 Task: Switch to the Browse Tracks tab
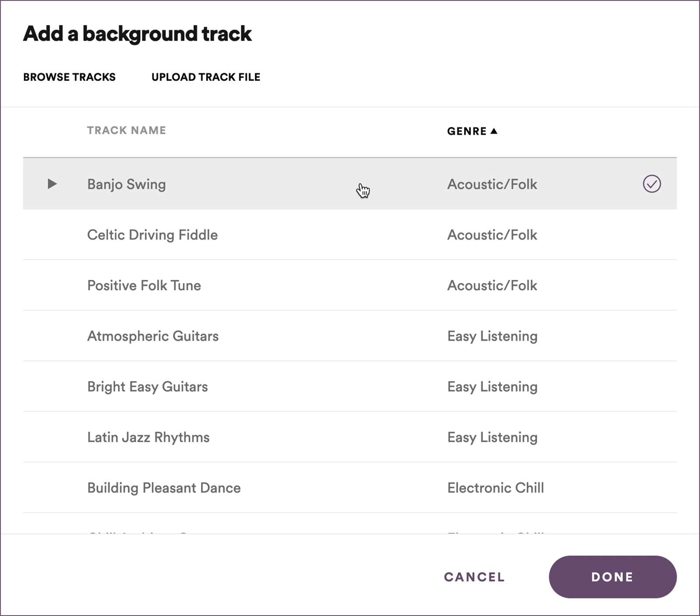tap(69, 77)
